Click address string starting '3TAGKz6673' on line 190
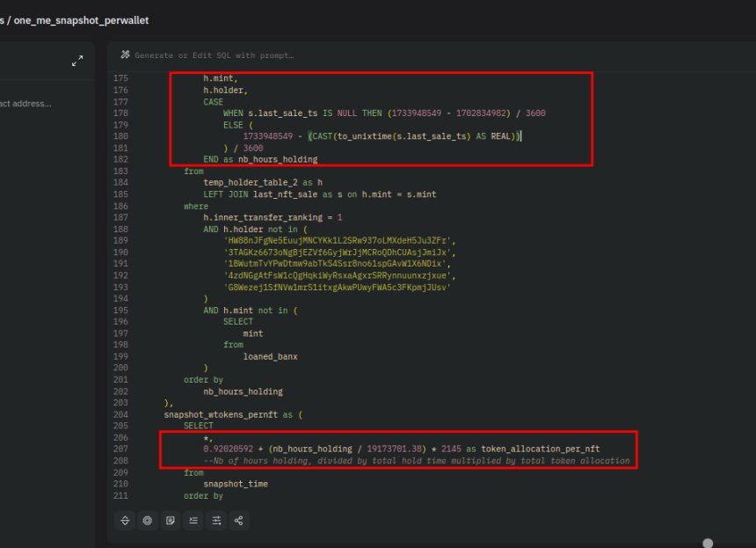The height and width of the screenshot is (548, 756). (339, 252)
